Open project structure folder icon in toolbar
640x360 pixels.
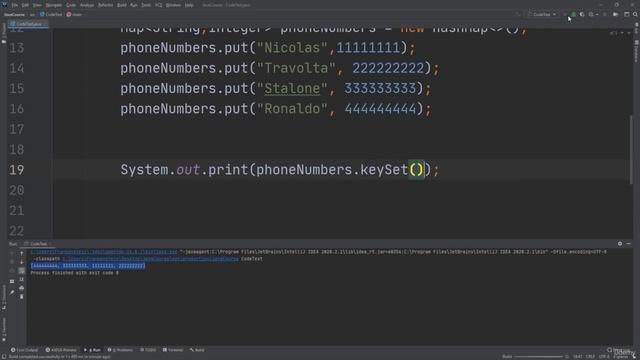click(616, 15)
